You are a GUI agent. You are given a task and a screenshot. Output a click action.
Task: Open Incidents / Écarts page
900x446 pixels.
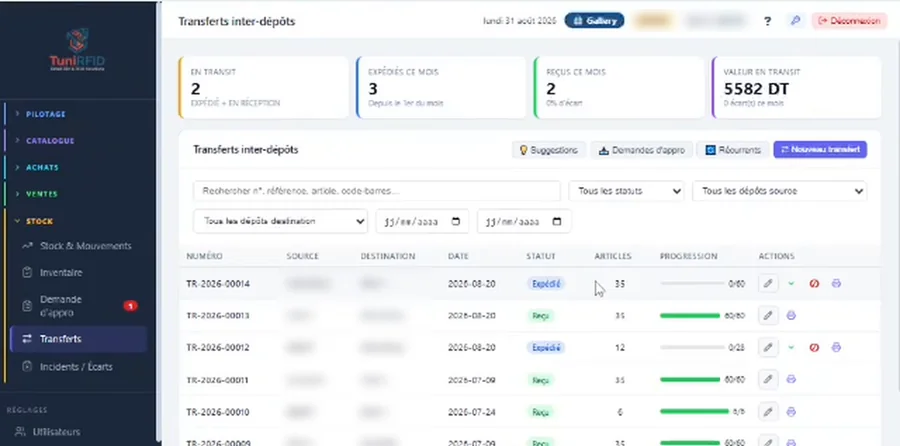tap(78, 366)
